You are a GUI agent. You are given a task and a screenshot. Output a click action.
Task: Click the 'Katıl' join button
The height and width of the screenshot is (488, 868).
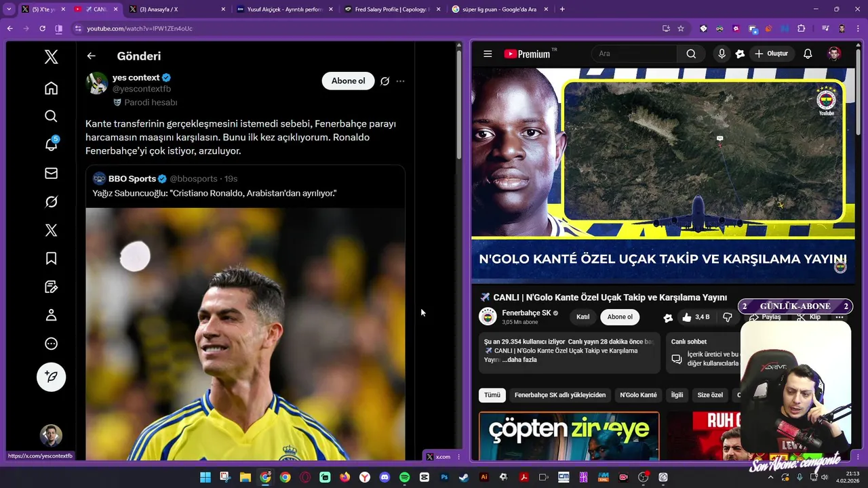(x=583, y=317)
